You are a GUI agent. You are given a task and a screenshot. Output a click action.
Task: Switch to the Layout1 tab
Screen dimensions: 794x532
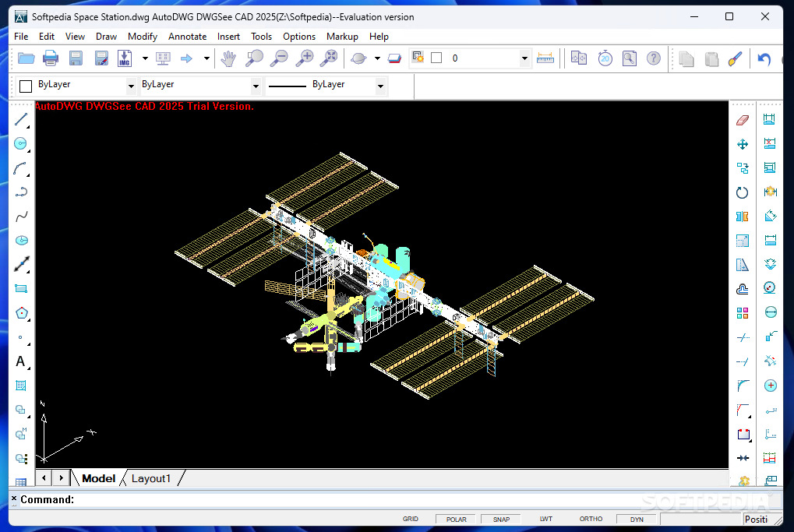tap(151, 478)
